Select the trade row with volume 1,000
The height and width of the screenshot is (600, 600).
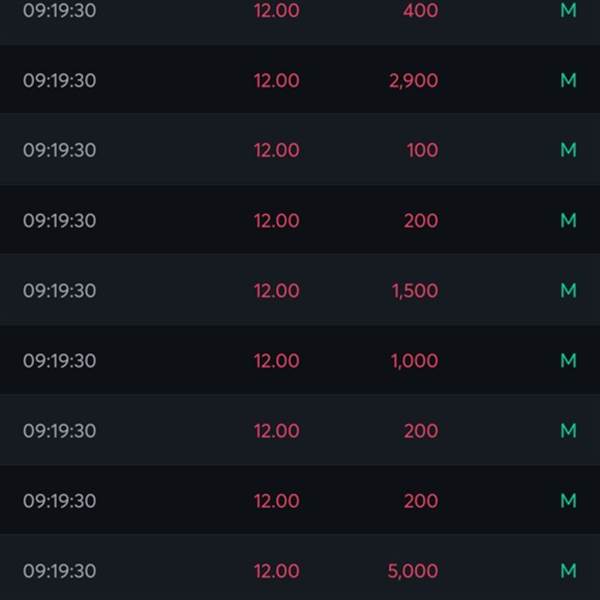click(x=300, y=360)
